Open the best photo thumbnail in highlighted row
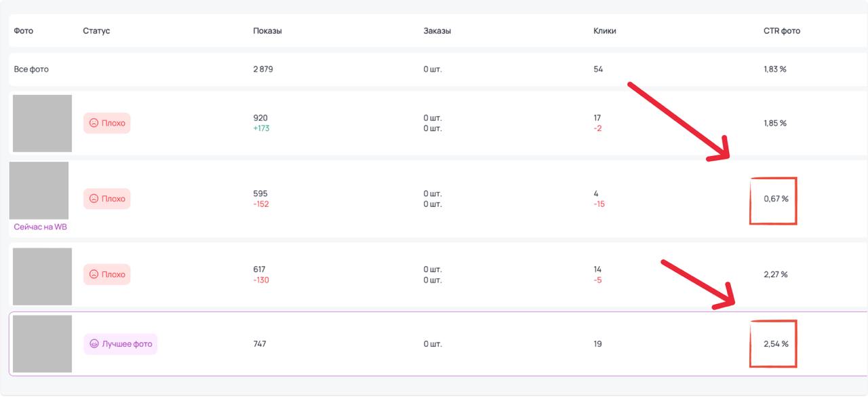Image resolution: width=868 pixels, height=397 pixels. pyautogui.click(x=42, y=344)
